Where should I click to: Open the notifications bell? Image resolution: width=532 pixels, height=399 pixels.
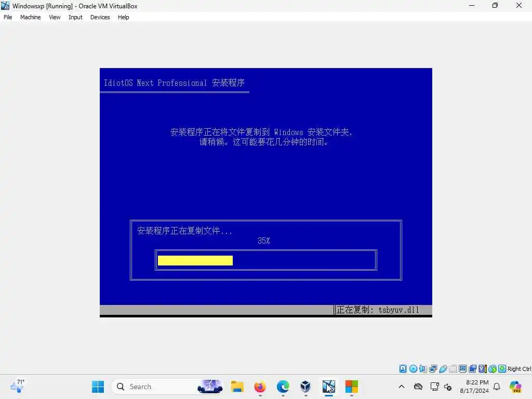point(497,387)
